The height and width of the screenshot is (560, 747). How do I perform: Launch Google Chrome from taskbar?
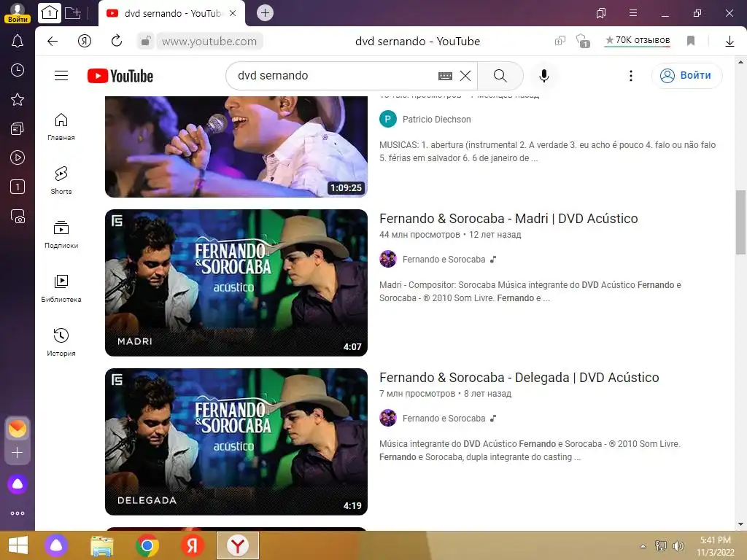(x=147, y=545)
